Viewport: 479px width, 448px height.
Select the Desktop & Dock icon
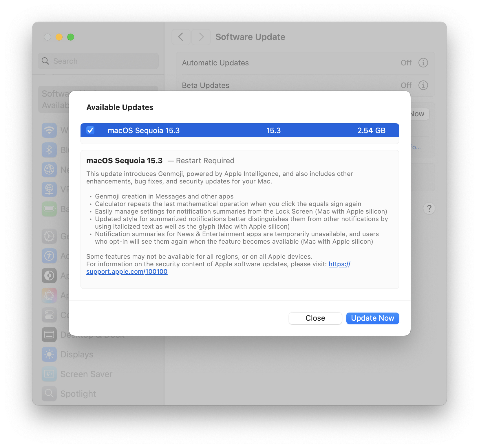click(49, 335)
